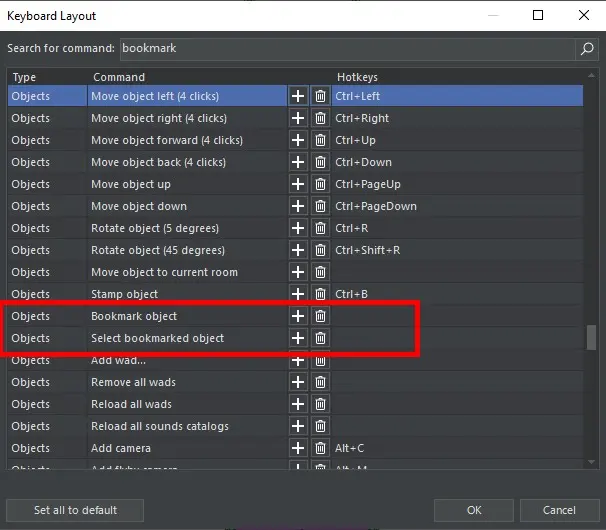Add hotkey for Select bookmarked object
The width and height of the screenshot is (606, 530).
click(298, 338)
